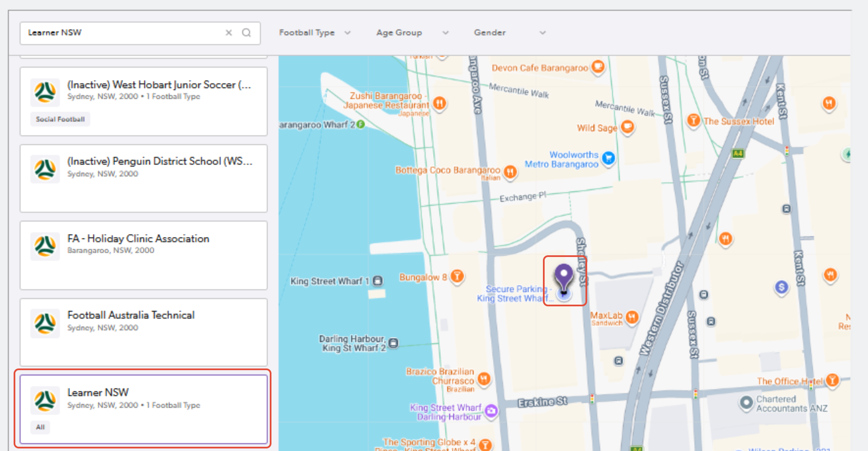Select the Learner NSW club card
Screen dimensions: 868x451
point(143,409)
